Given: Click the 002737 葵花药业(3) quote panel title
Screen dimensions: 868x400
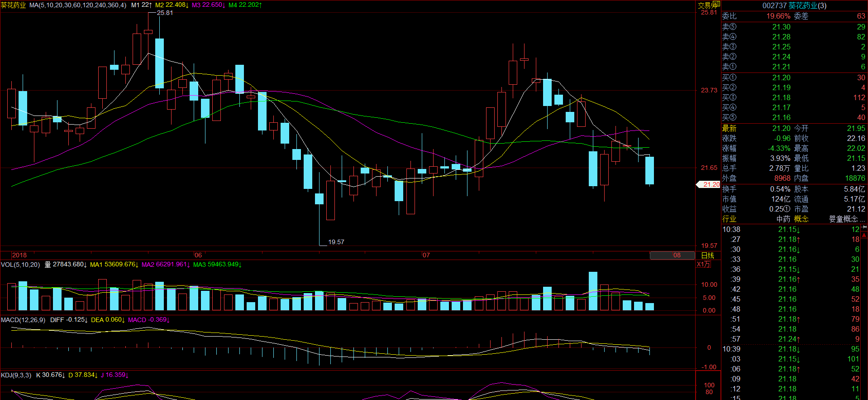Looking at the screenshot, I should click(x=794, y=5).
